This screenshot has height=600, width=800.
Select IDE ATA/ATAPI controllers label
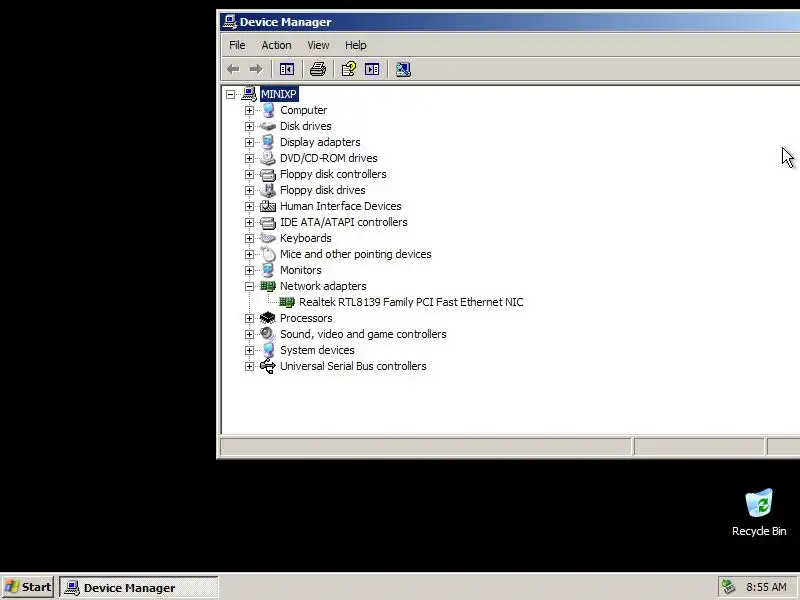pyautogui.click(x=344, y=222)
